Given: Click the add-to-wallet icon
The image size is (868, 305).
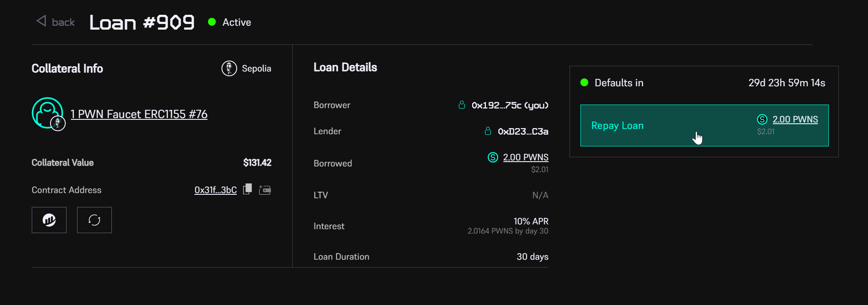Looking at the screenshot, I should click(x=265, y=190).
